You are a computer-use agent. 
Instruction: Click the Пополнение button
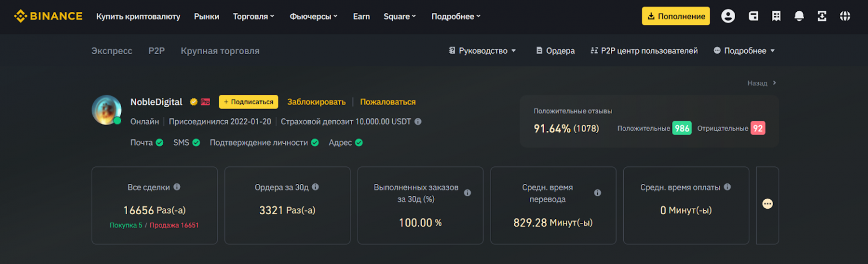pos(676,16)
